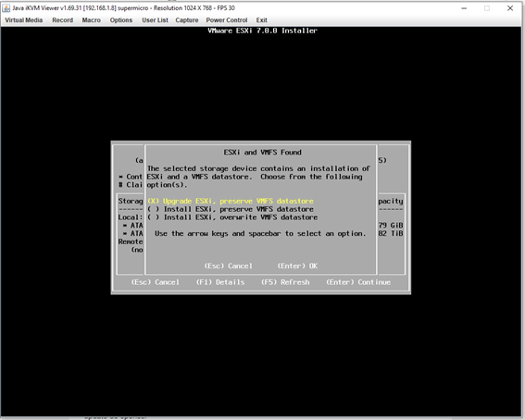Minimize the iKVM Viewer window
The image size is (525, 420).
click(464, 8)
